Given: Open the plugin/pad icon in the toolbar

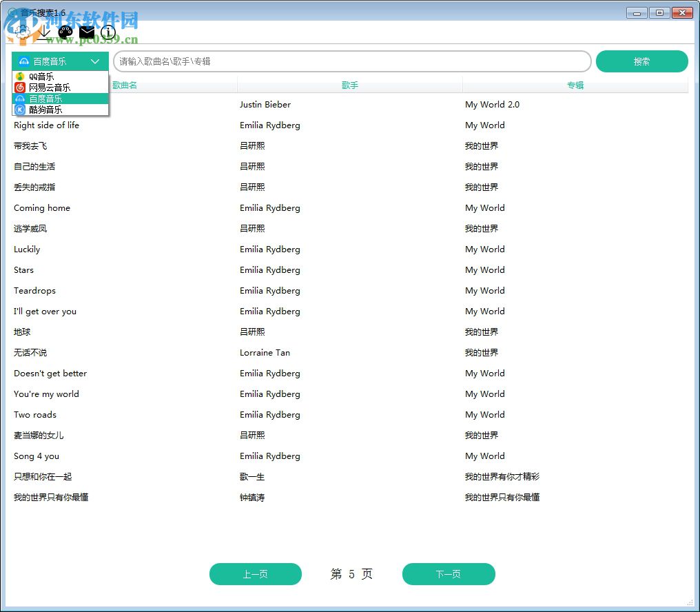Looking at the screenshot, I should pos(65,32).
